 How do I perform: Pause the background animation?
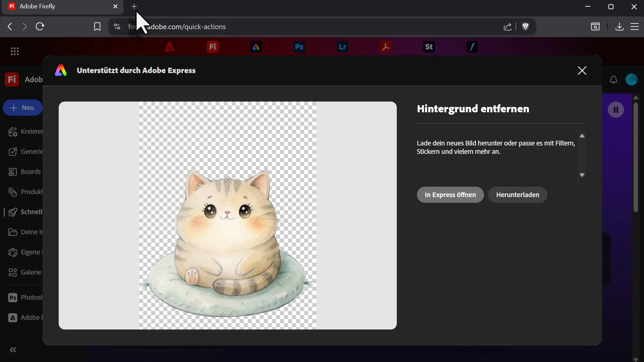click(616, 110)
